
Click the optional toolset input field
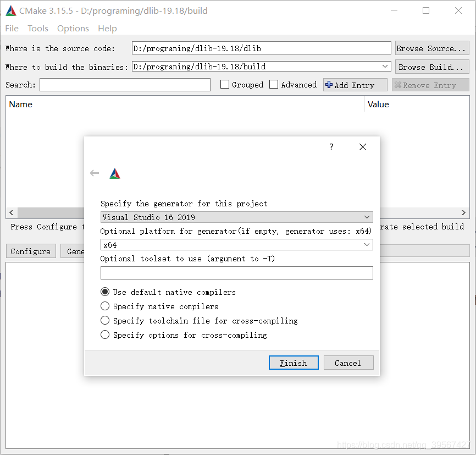coord(236,273)
